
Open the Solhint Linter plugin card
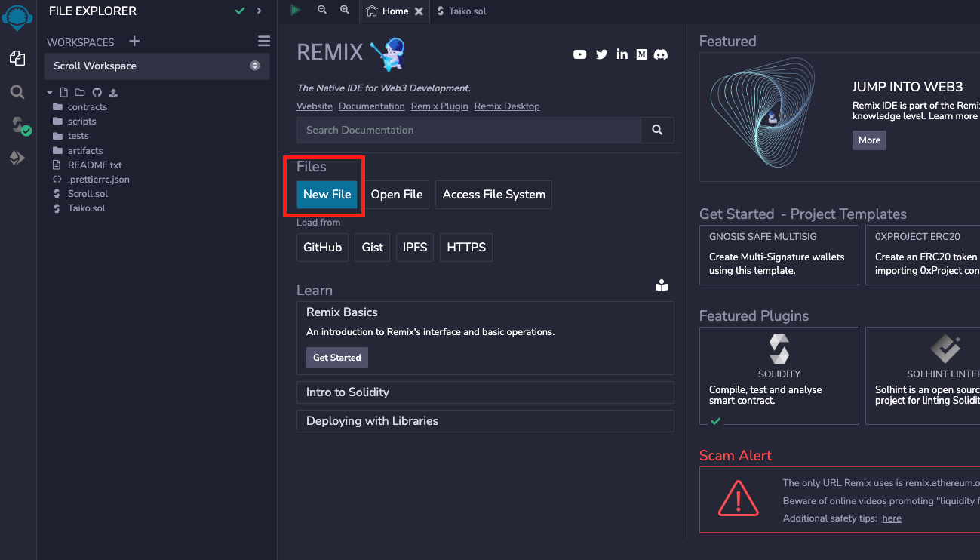[x=923, y=376]
